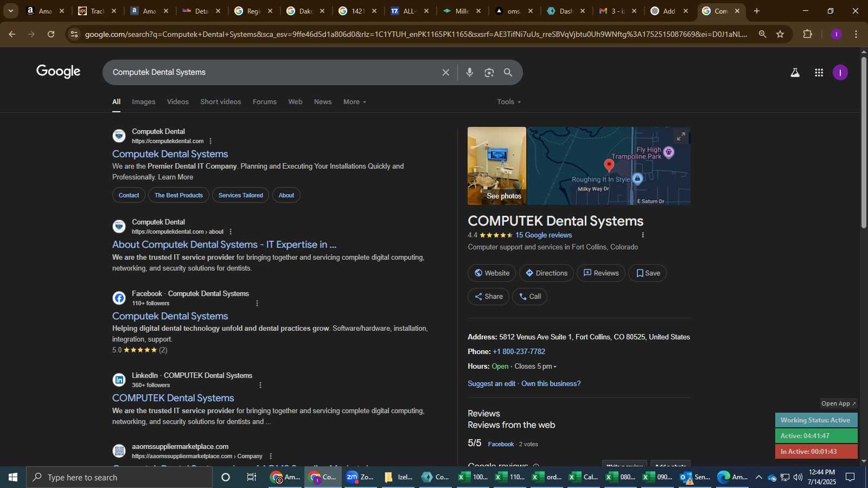
Task: Open the Reviews button
Action: (x=601, y=273)
